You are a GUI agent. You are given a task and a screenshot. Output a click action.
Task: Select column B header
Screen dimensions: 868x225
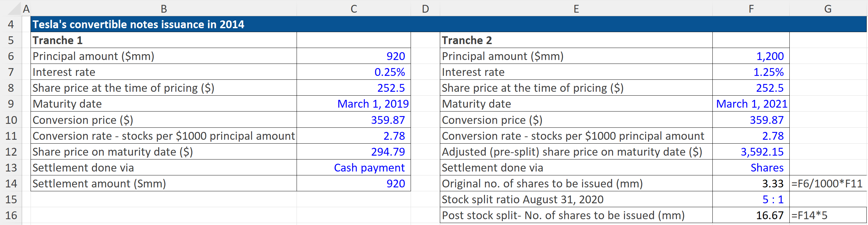(164, 8)
